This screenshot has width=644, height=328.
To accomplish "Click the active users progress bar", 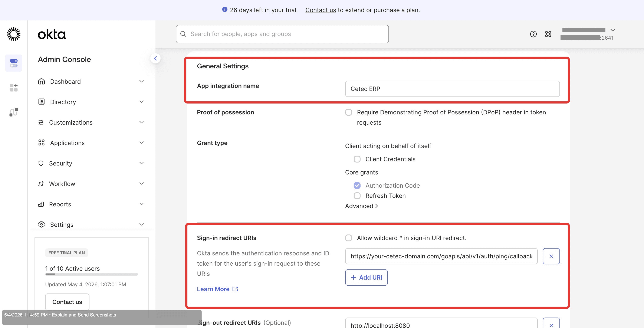I will pyautogui.click(x=92, y=274).
